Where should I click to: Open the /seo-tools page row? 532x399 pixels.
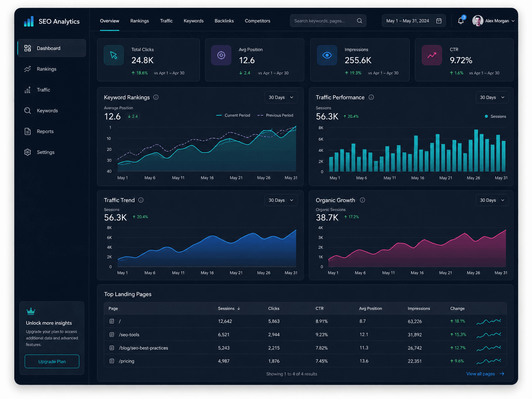(x=305, y=335)
